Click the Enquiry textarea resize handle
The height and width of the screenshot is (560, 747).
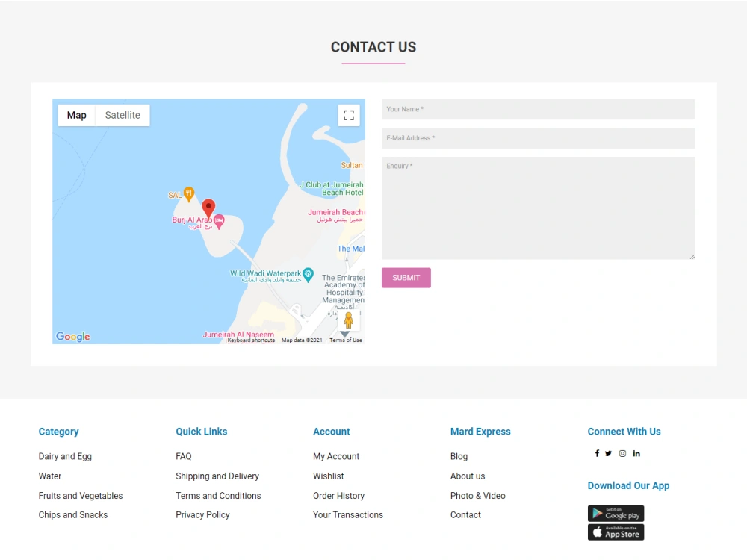pos(692,257)
